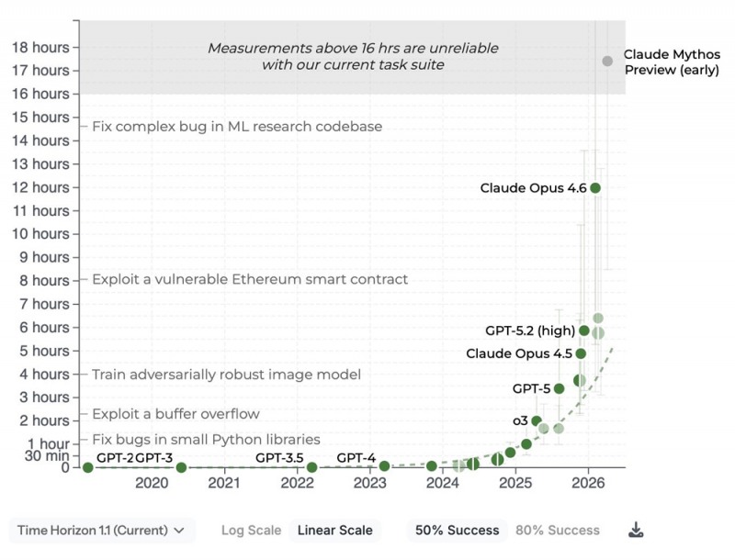
Task: Click the download icon below the chart
Action: click(636, 530)
